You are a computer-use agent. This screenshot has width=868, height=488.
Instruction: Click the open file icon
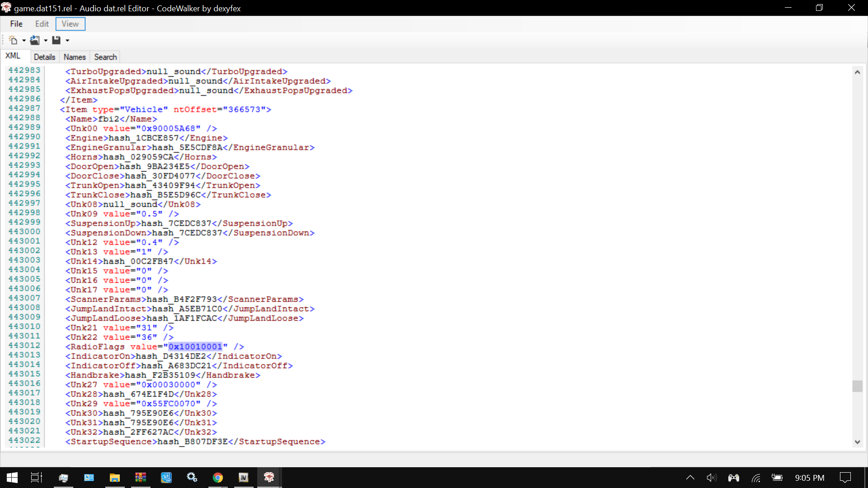[34, 40]
